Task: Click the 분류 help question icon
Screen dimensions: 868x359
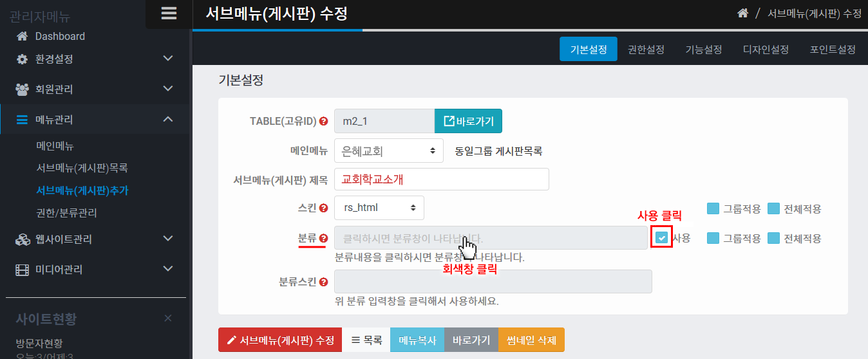Action: [x=323, y=238]
